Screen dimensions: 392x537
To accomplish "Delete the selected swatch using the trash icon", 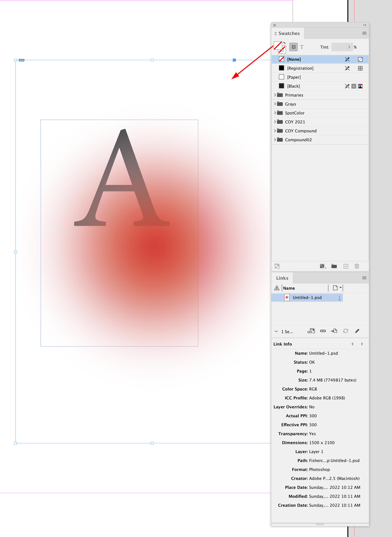I will pyautogui.click(x=357, y=266).
